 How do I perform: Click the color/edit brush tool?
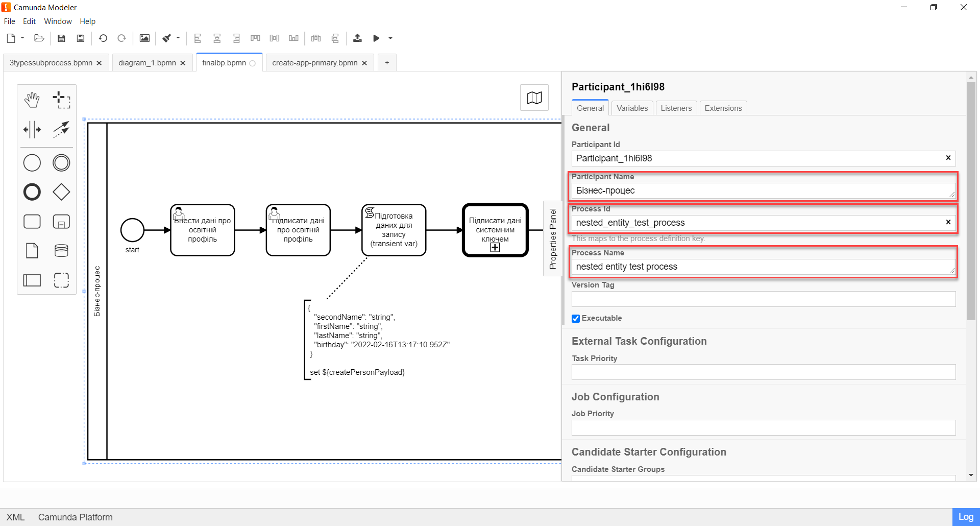tap(166, 38)
